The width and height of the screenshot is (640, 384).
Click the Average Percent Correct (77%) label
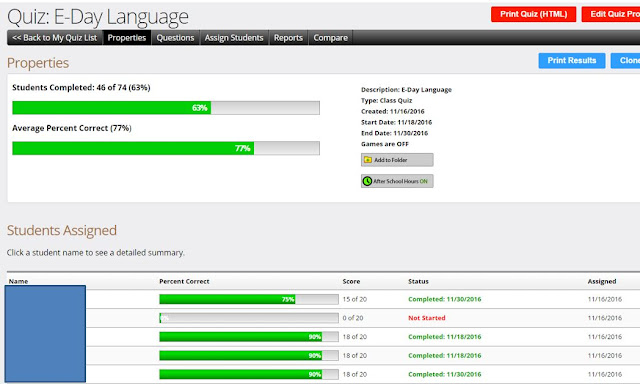coord(72,128)
